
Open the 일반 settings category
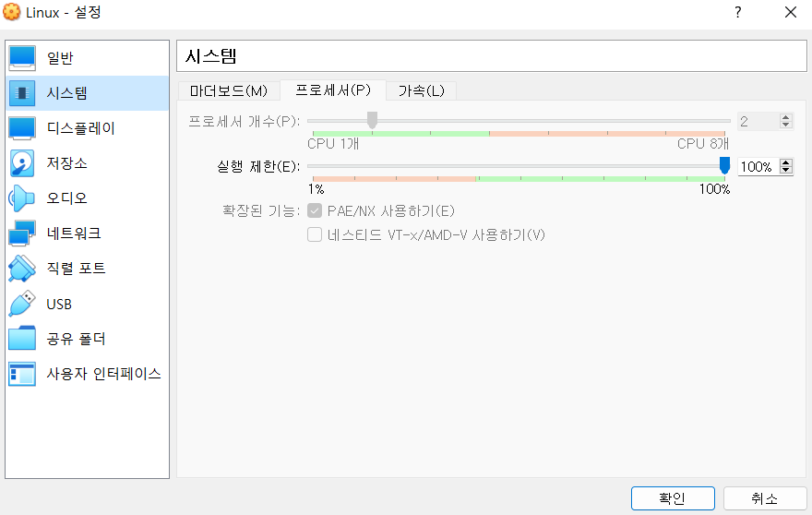(87, 58)
